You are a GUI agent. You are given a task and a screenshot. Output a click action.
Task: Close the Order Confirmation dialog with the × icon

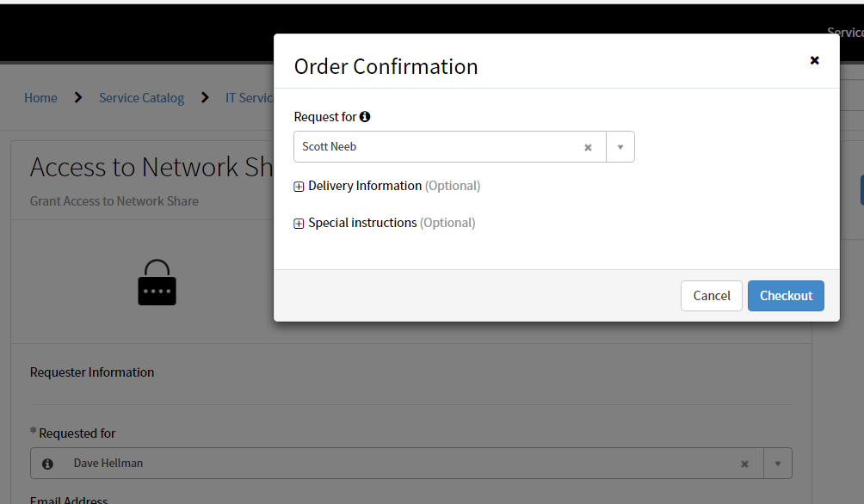click(814, 60)
